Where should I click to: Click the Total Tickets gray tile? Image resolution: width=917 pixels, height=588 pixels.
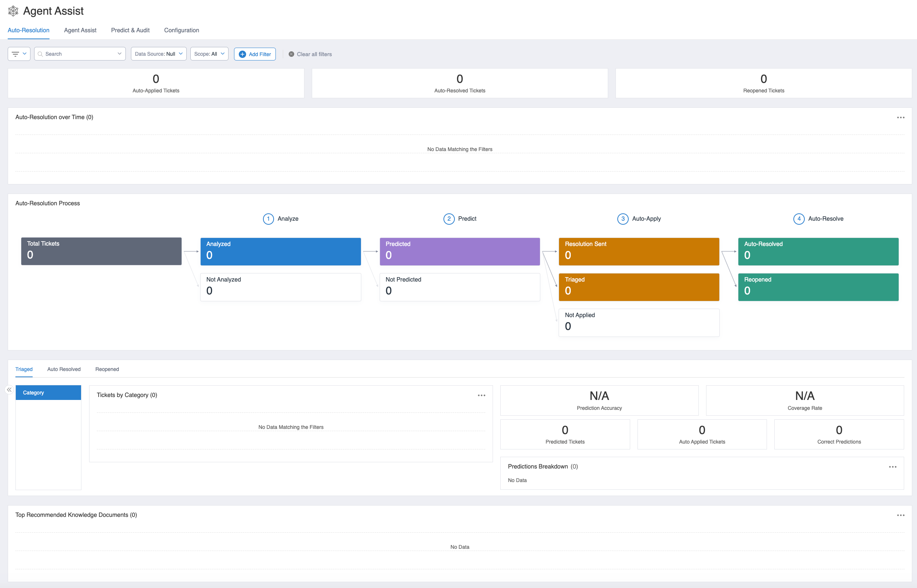[101, 251]
